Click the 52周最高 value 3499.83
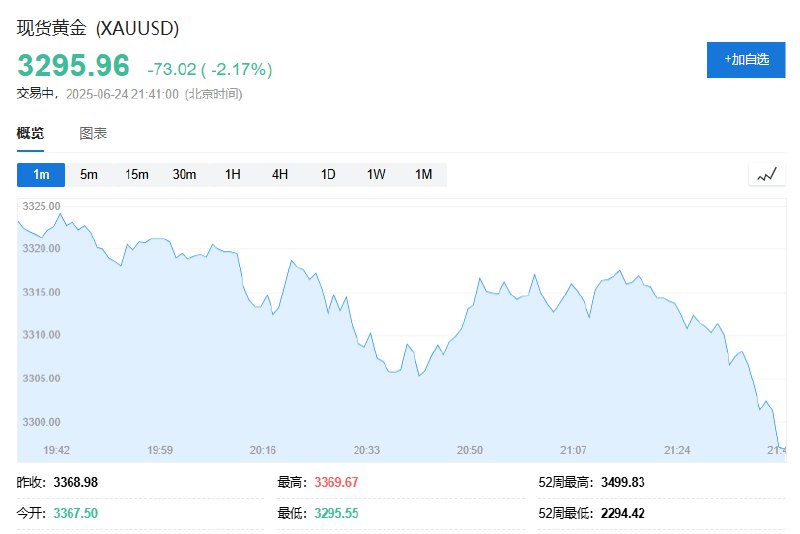Image resolution: width=800 pixels, height=534 pixels. (623, 482)
